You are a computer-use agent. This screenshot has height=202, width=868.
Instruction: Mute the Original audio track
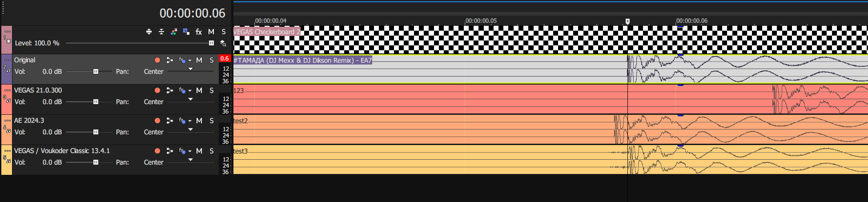tap(199, 60)
